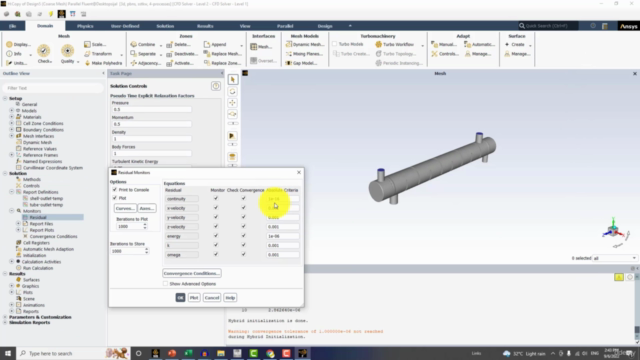This screenshot has height=360, width=640.
Task: Uncheck Check Convergence for continuity
Action: [x=244, y=198]
